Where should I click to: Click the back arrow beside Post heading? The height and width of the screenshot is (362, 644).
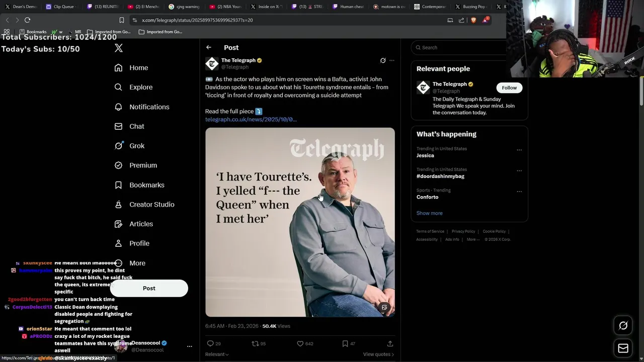[209, 47]
